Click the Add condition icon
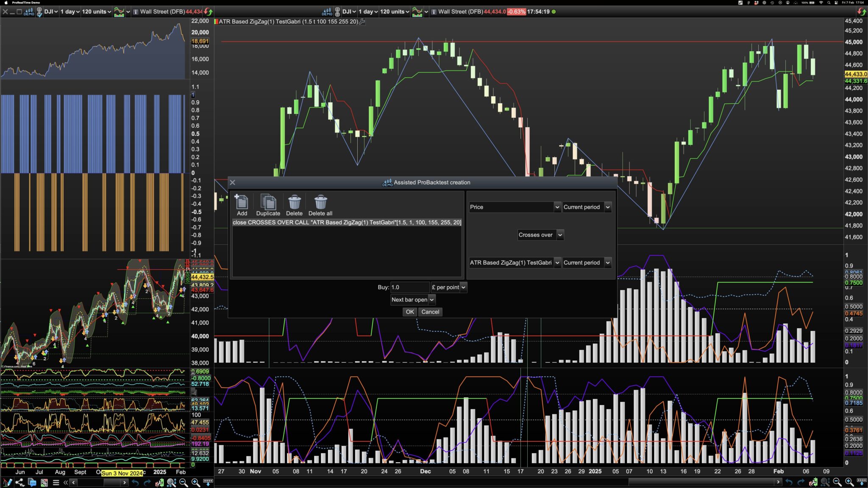This screenshot has width=868, height=488. (242, 202)
